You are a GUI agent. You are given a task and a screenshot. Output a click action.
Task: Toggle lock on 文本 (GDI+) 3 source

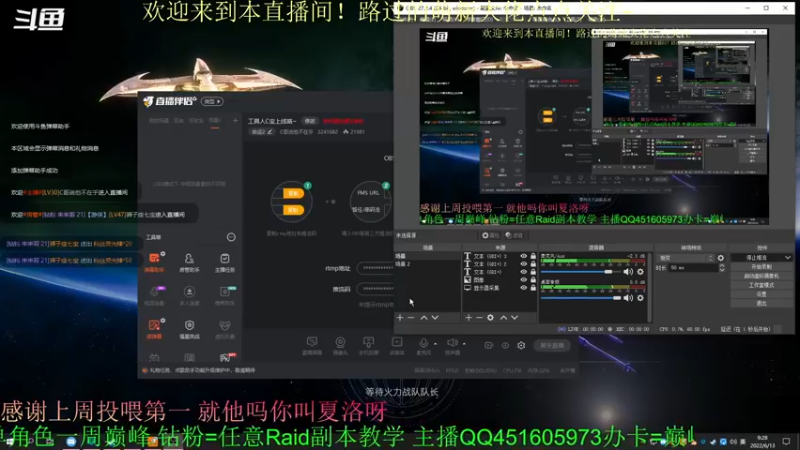click(x=533, y=256)
